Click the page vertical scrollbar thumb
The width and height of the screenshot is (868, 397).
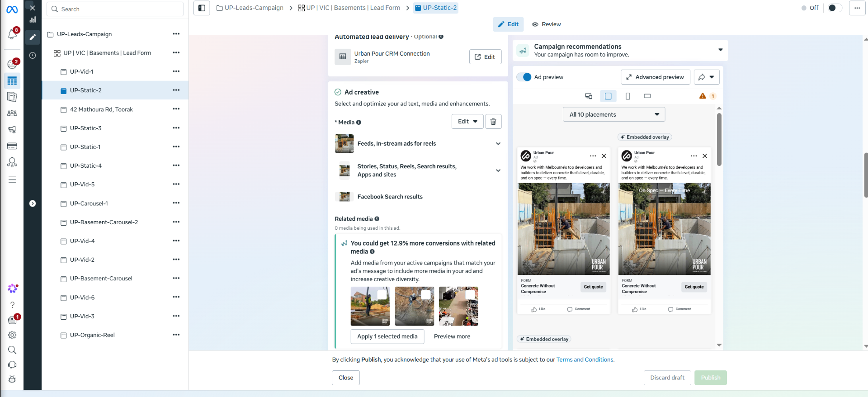[x=865, y=175]
